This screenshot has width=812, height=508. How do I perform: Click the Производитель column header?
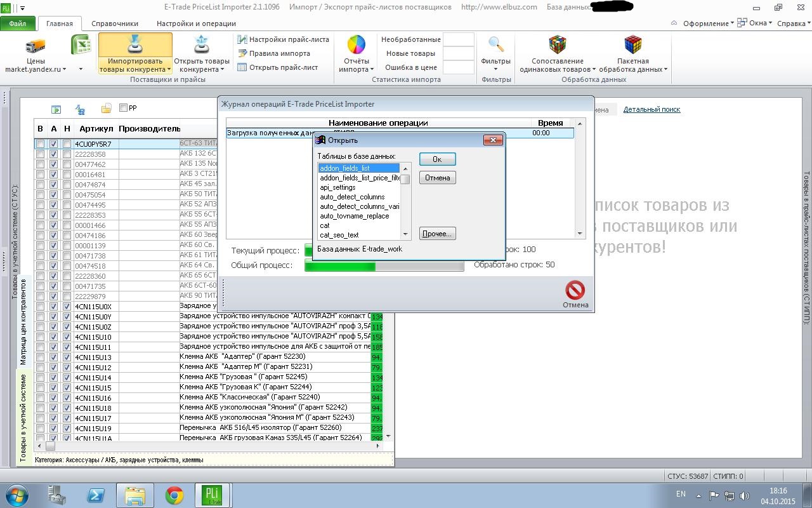pos(149,129)
